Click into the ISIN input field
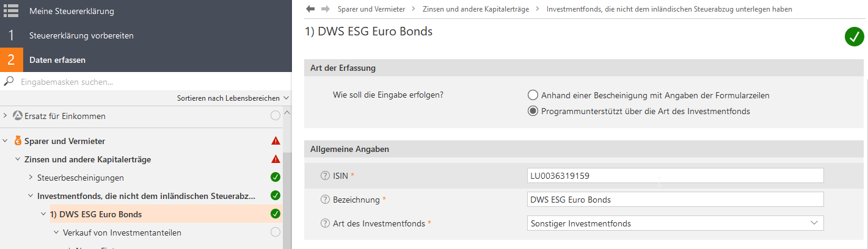The height and width of the screenshot is (249, 868). [675, 176]
